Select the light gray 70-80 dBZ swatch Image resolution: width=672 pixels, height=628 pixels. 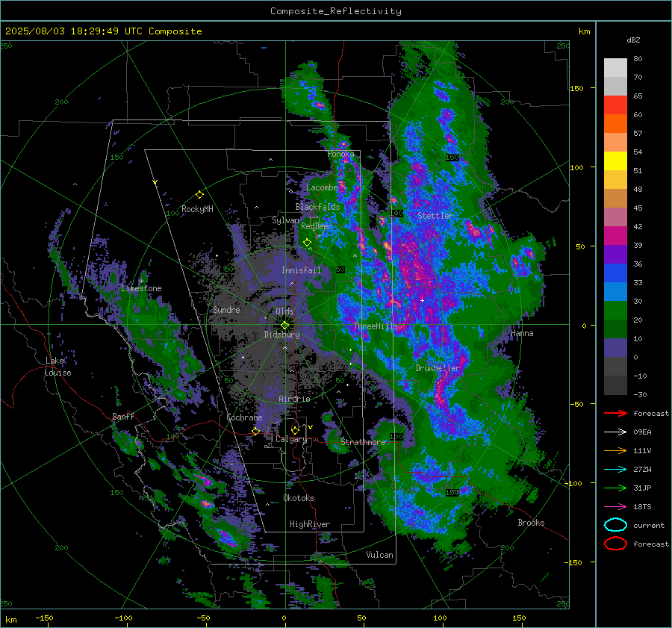(615, 67)
